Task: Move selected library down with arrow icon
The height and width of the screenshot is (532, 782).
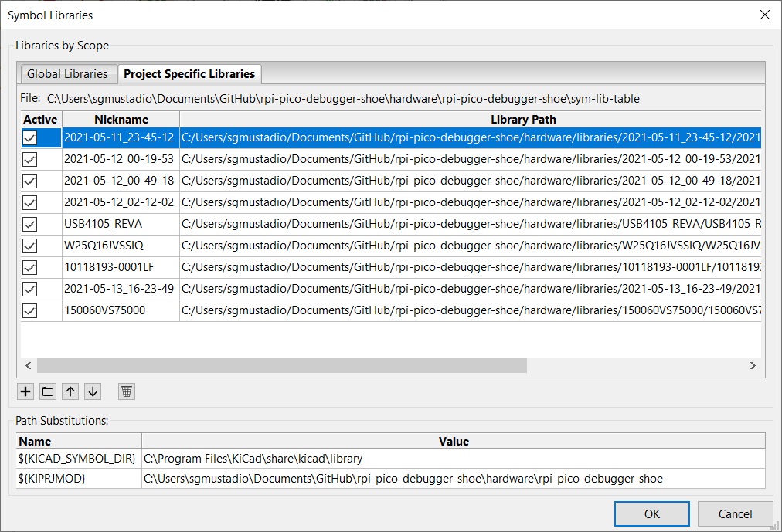Action: [93, 391]
